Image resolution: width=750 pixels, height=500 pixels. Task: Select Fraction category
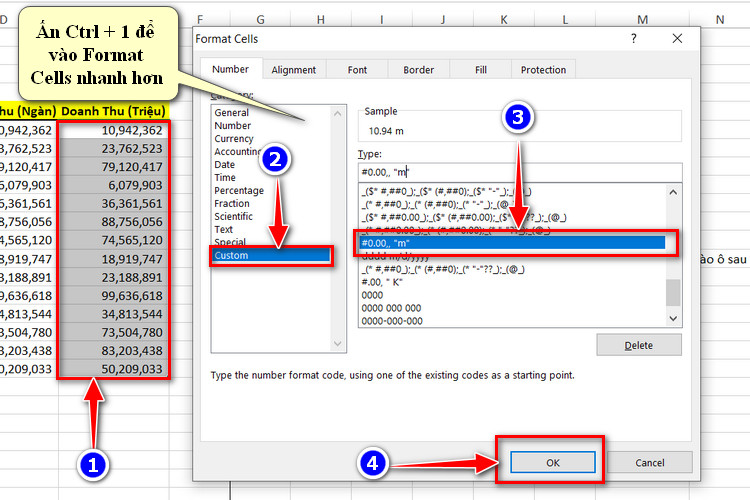click(x=232, y=203)
